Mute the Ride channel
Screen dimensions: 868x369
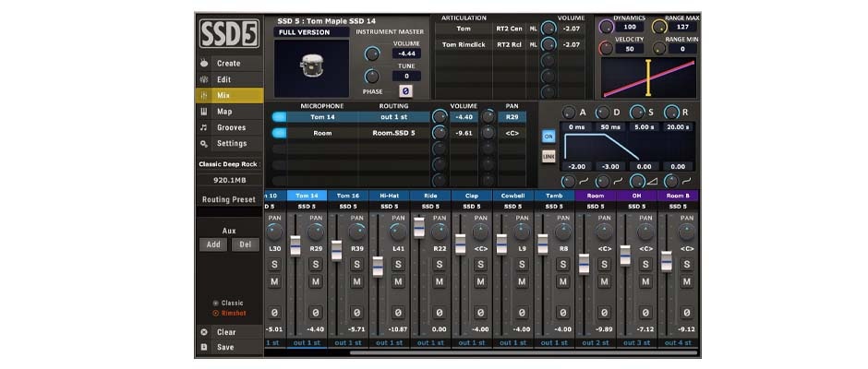point(440,281)
